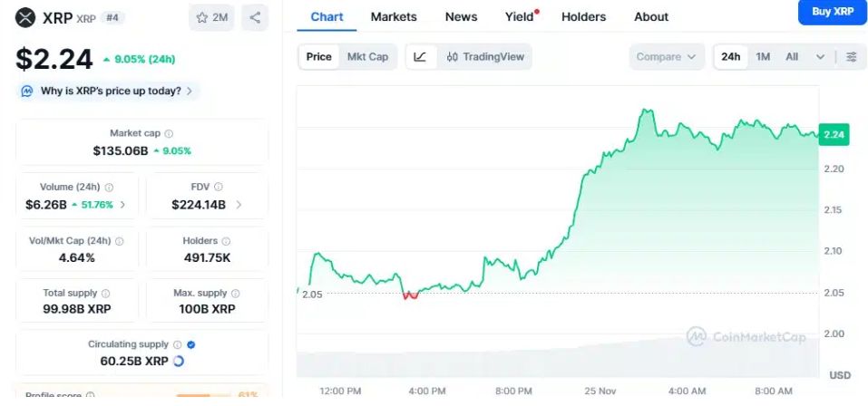Click the line chart type icon

point(420,57)
